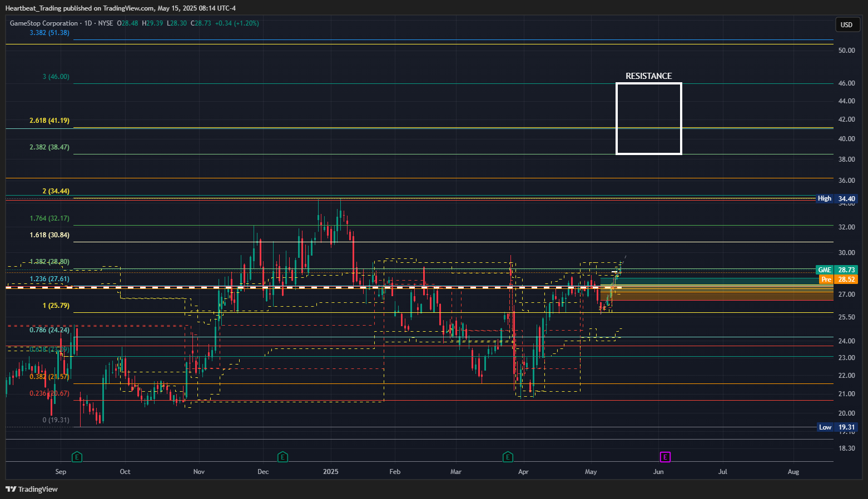Screen dimensions: 868x499
Task: Click the 3 (46.00) Fibonacci label
Action: pyautogui.click(x=56, y=77)
